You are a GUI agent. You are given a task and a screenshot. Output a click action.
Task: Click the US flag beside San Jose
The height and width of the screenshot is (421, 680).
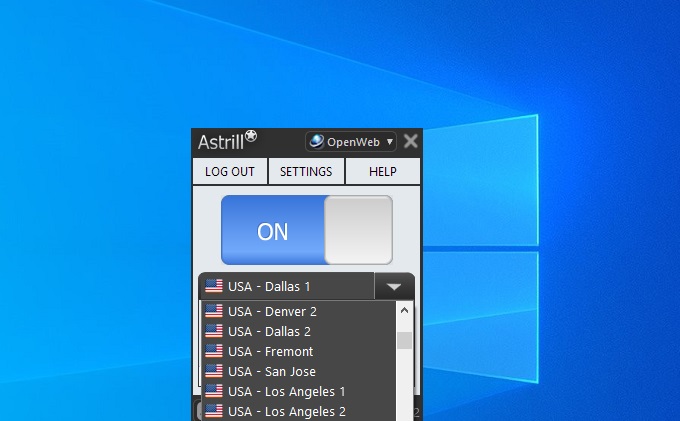[x=214, y=371]
